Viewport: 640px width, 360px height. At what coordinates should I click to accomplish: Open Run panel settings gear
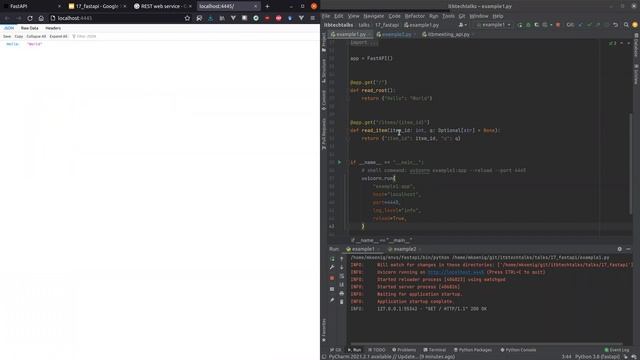pos(620,249)
